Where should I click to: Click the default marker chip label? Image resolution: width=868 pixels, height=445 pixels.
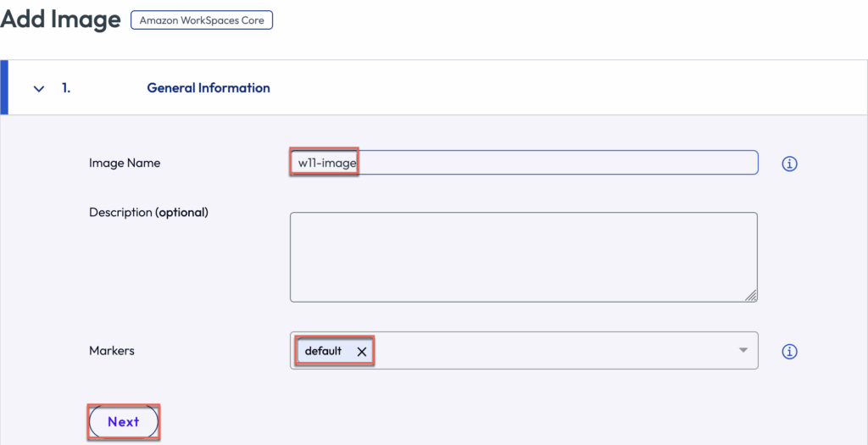coord(323,351)
